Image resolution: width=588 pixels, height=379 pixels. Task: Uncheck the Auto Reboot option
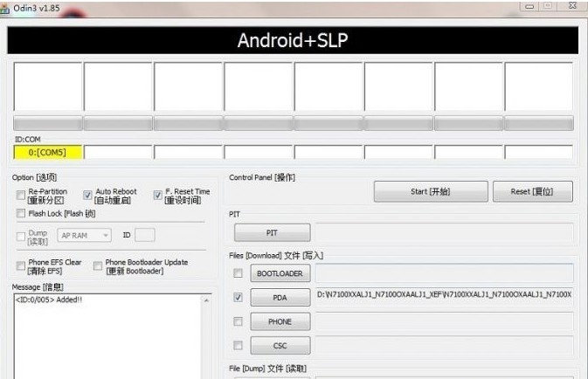[87, 195]
